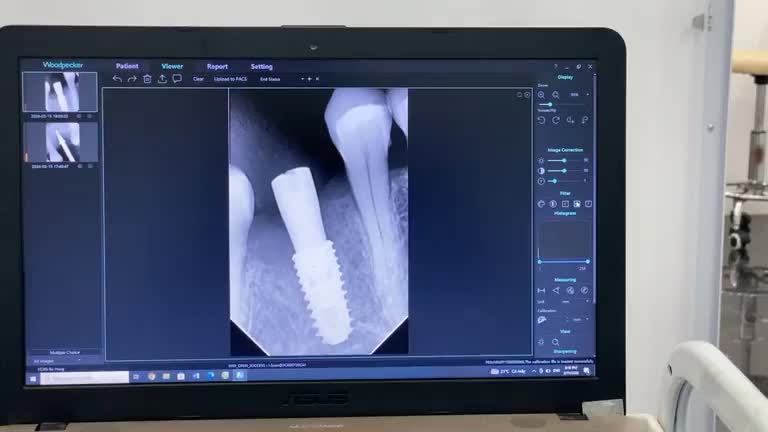Click the main implant x-ray image
768x432 pixels.
click(x=319, y=221)
